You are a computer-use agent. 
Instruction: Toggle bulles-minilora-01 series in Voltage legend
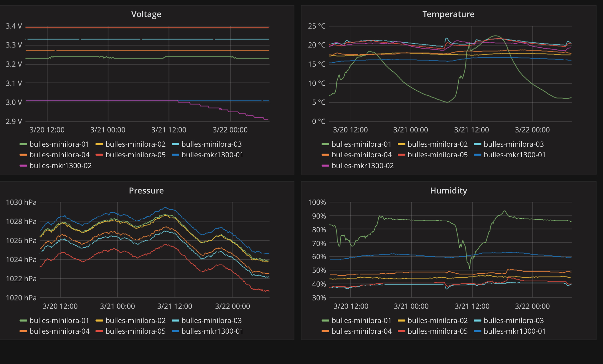59,144
